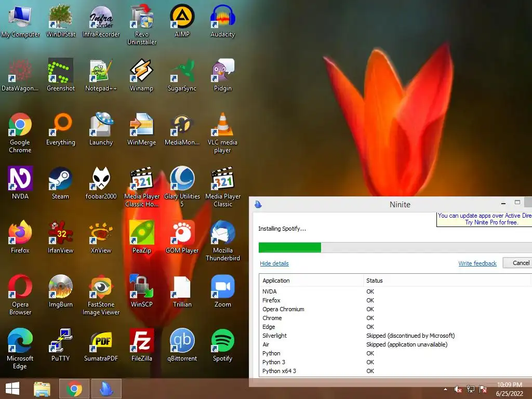Select the Steam desktop shortcut

point(60,183)
